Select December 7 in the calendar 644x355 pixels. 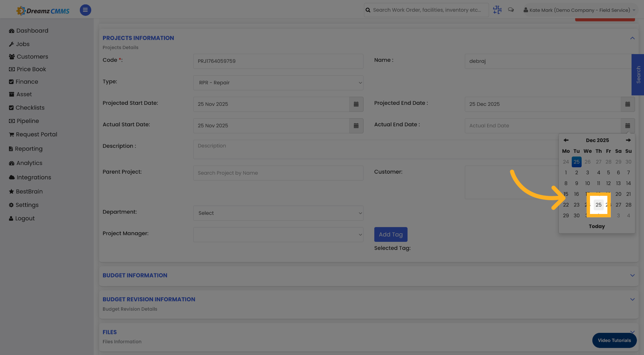[628, 173]
